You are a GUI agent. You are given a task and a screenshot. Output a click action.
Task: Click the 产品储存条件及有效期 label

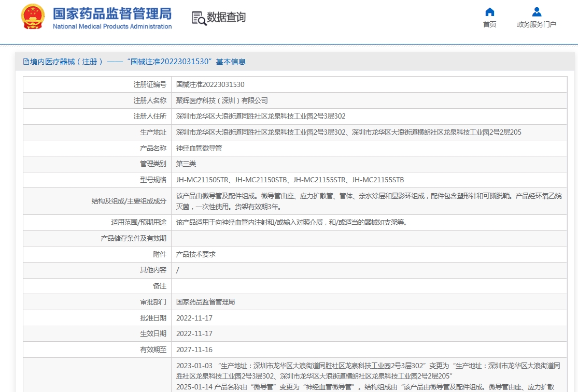click(x=134, y=239)
